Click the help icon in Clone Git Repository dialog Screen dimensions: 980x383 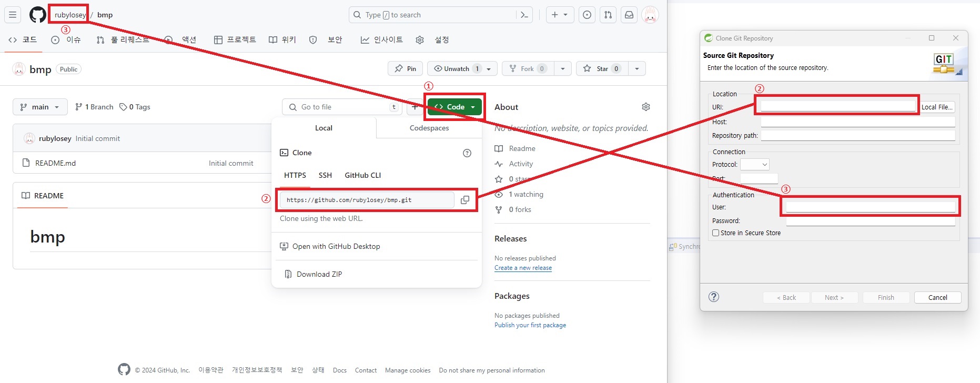[714, 297]
